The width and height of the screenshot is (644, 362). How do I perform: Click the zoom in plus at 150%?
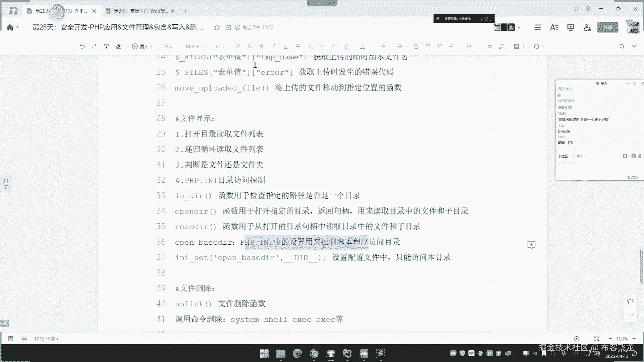click(634, 339)
